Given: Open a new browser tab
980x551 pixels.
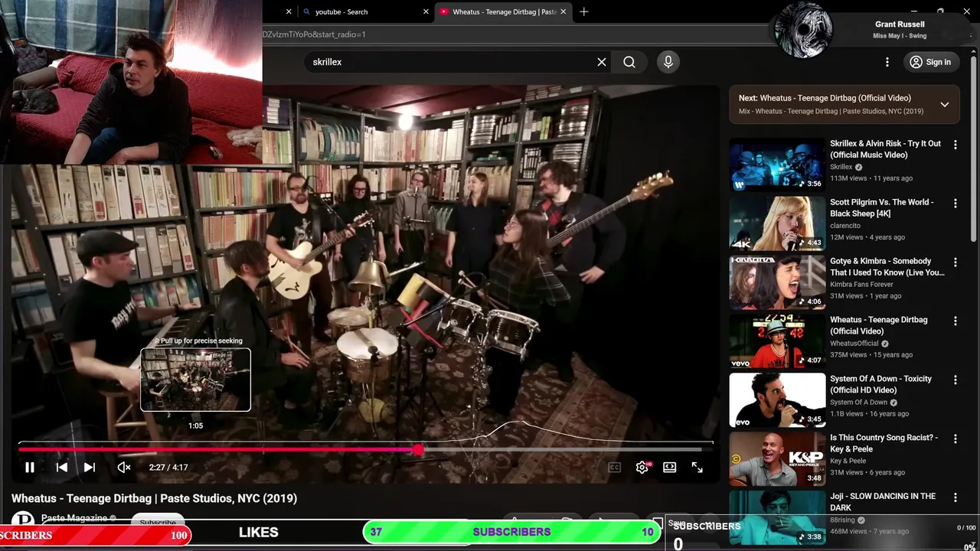Looking at the screenshot, I should 584,11.
